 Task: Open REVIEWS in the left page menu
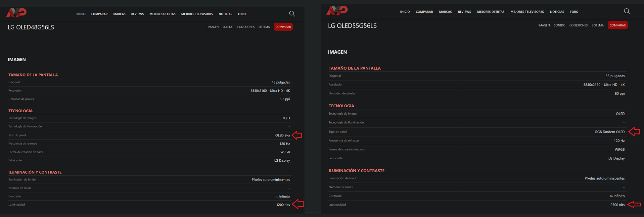pos(137,14)
